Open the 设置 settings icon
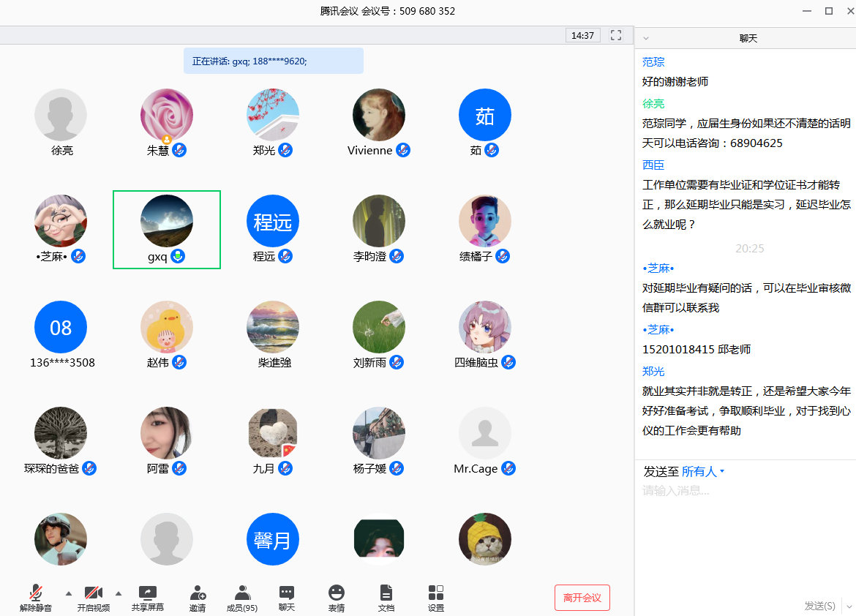This screenshot has width=856, height=616. 436,598
